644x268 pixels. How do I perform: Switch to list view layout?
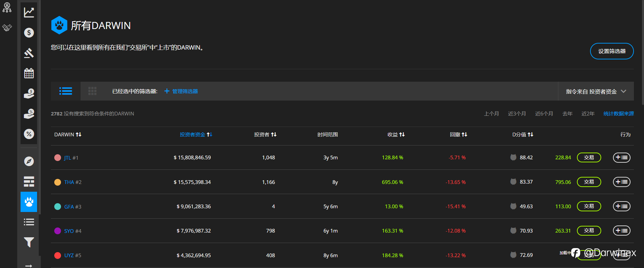pos(66,91)
